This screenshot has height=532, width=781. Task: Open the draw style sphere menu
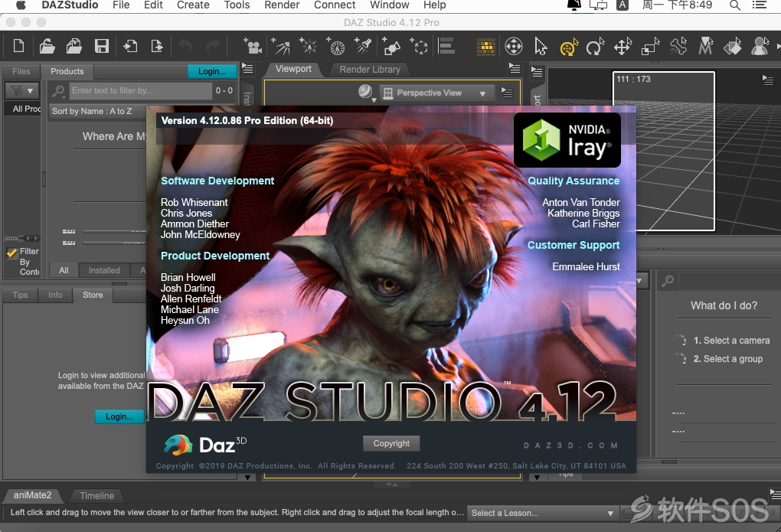click(366, 92)
